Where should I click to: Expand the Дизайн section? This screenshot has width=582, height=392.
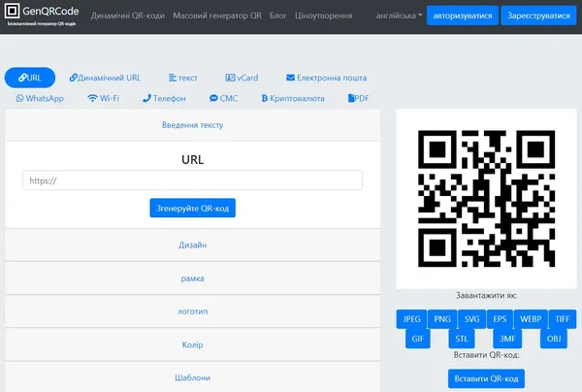coord(193,245)
